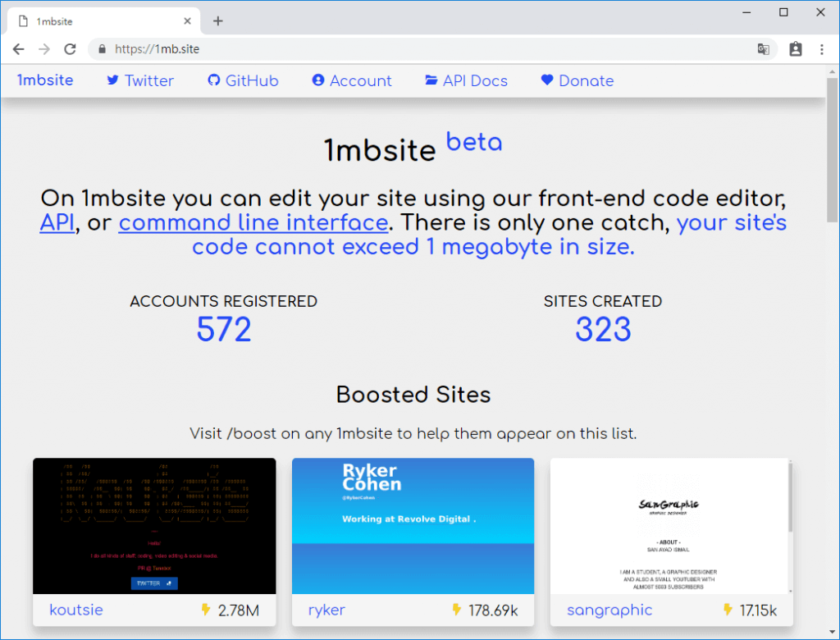840x640 pixels.
Task: Click the address bar URL field
Action: [x=246, y=49]
